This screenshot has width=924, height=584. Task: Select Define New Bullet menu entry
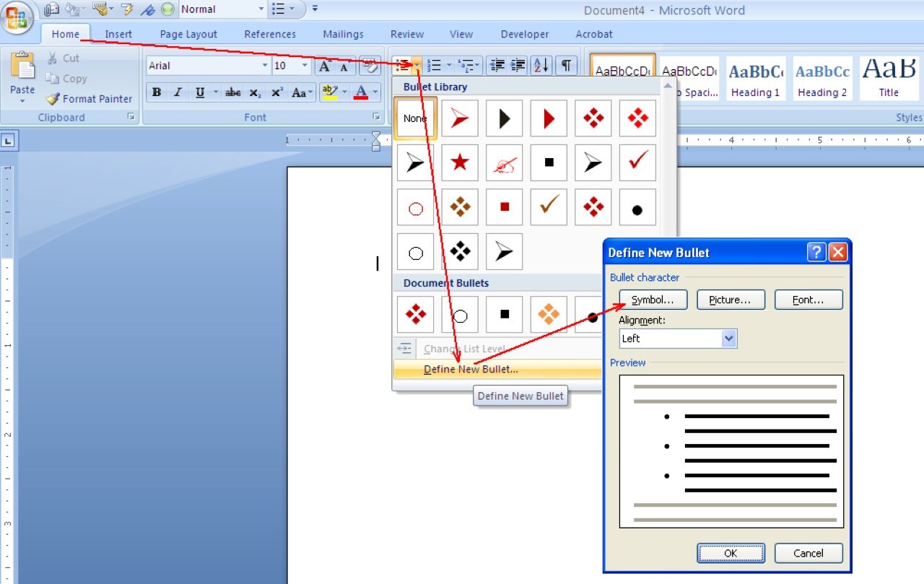pos(471,370)
